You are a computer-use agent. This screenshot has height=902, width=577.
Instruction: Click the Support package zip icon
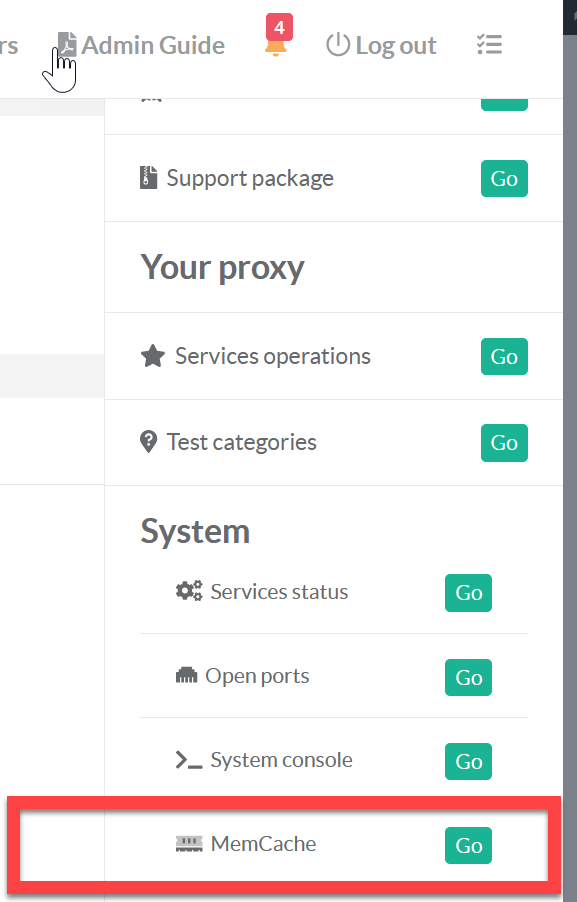[148, 178]
